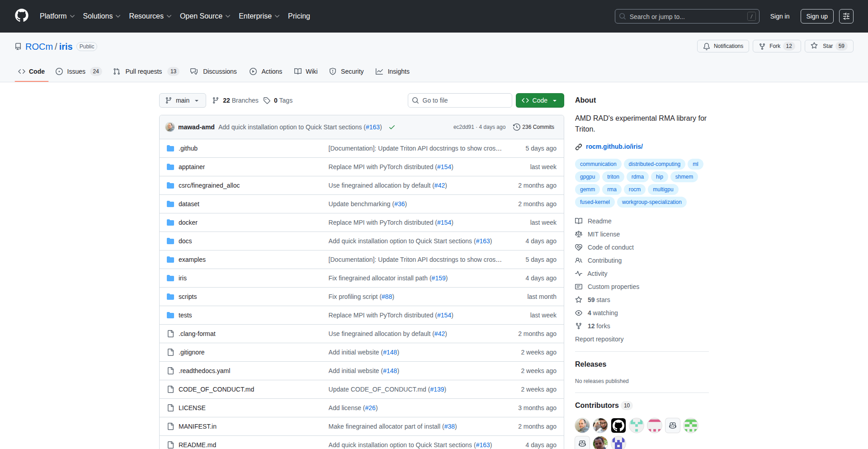Click the link icon next to rocm.github.io/iris/

coord(579,147)
